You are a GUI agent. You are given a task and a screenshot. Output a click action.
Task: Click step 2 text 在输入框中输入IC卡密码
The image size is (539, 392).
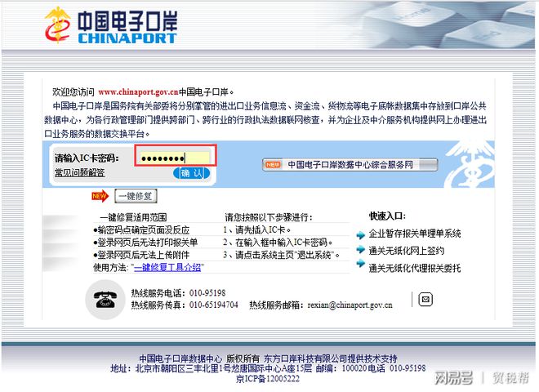coord(278,242)
